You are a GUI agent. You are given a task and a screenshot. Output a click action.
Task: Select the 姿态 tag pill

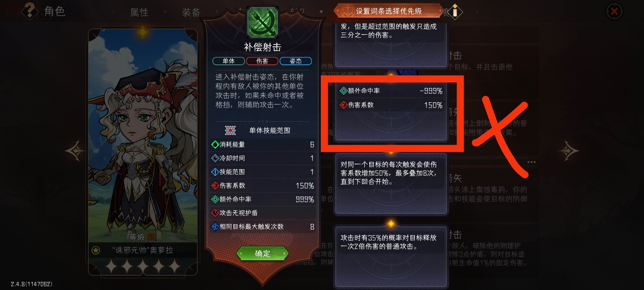295,61
